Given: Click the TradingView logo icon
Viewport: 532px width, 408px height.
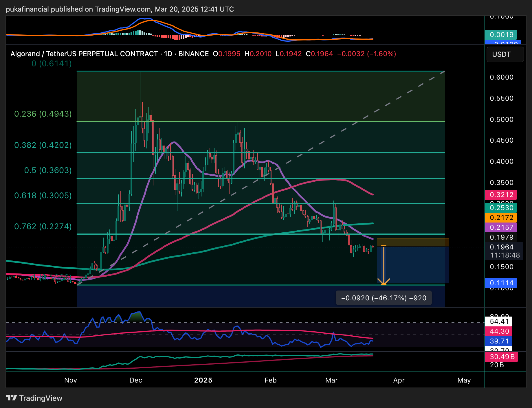Looking at the screenshot, I should click(x=11, y=398).
